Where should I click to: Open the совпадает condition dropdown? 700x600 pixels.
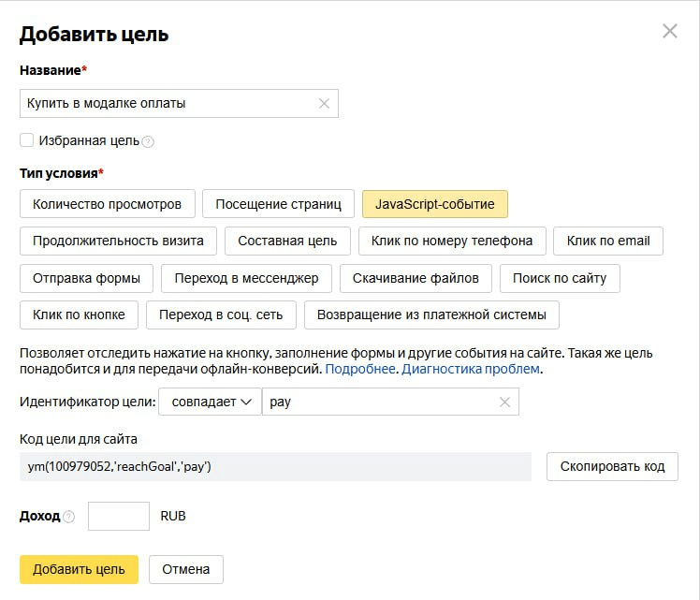pos(211,402)
